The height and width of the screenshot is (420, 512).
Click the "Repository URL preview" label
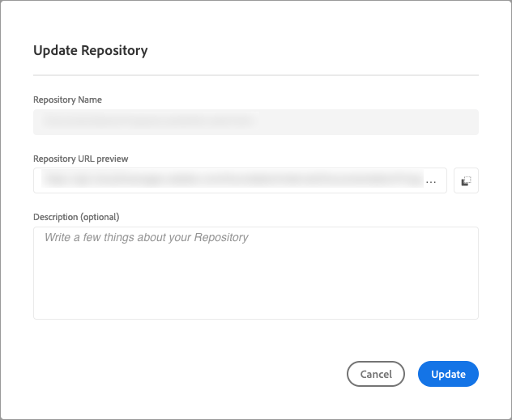coord(81,159)
